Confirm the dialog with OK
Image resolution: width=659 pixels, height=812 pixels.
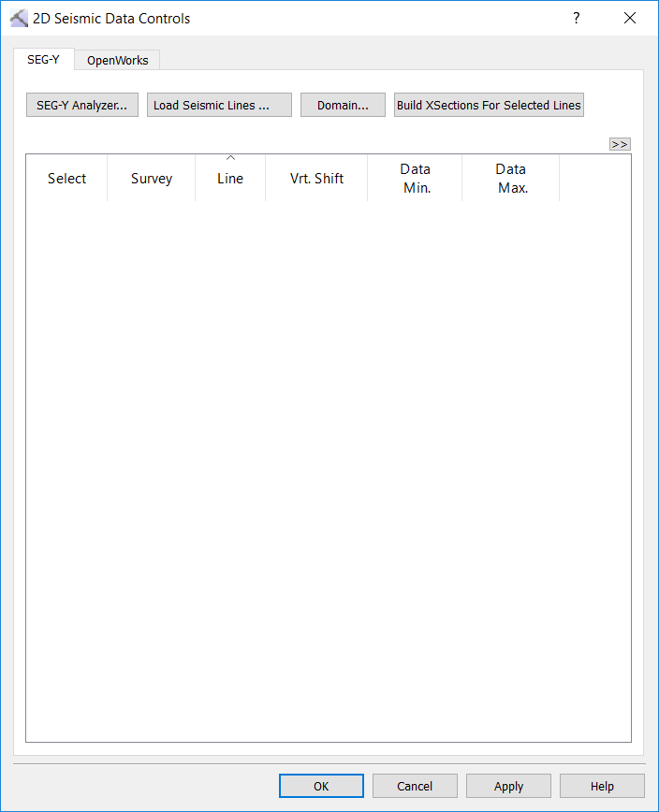tap(321, 786)
